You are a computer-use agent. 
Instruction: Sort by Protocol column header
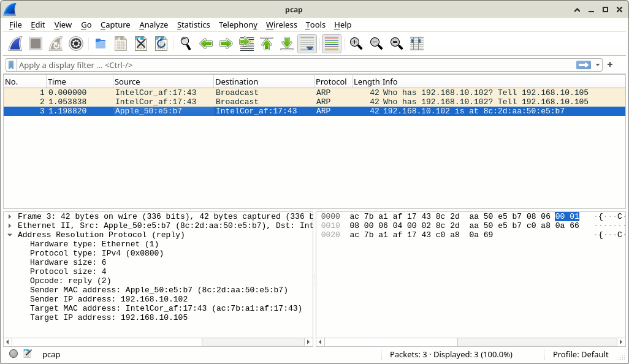[333, 82]
